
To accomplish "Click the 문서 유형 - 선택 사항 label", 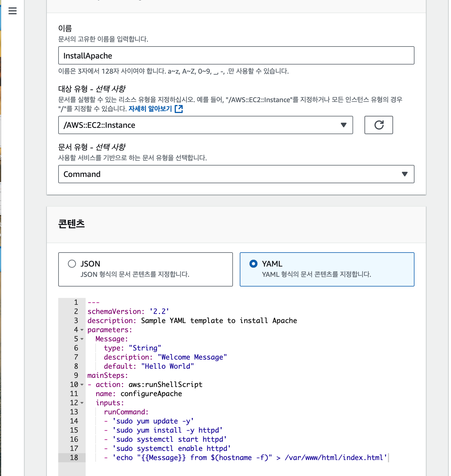I will point(92,147).
